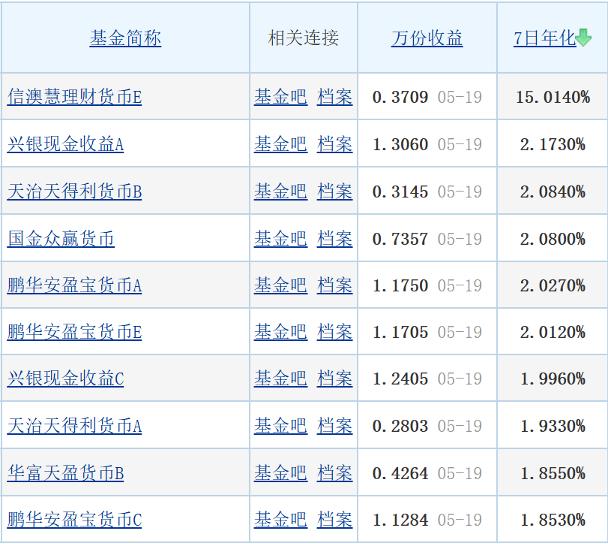Select the 0.7357 万份收益 value
608x544 pixels.
400,239
